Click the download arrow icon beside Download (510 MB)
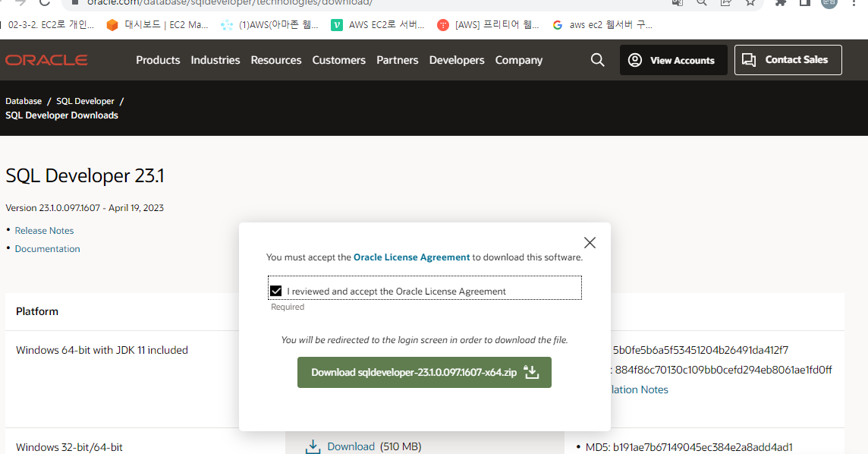The width and height of the screenshot is (868, 454). (313, 447)
